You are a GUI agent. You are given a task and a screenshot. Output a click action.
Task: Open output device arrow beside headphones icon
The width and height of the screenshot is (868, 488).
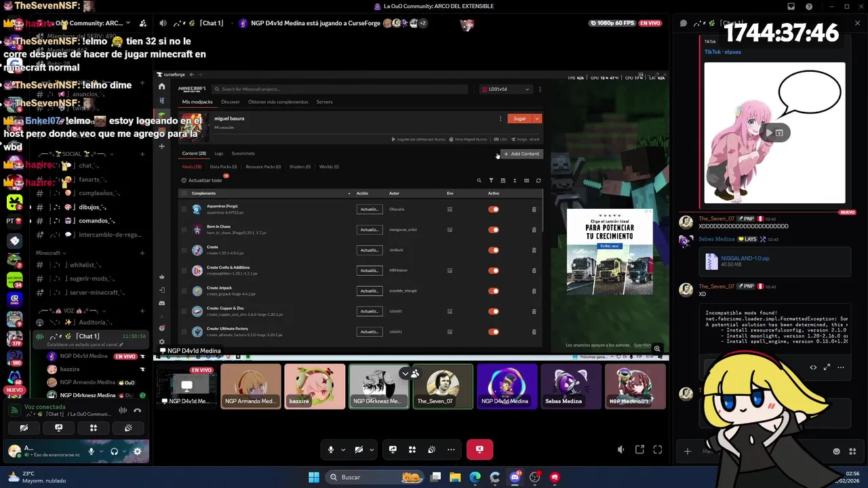coord(125,451)
